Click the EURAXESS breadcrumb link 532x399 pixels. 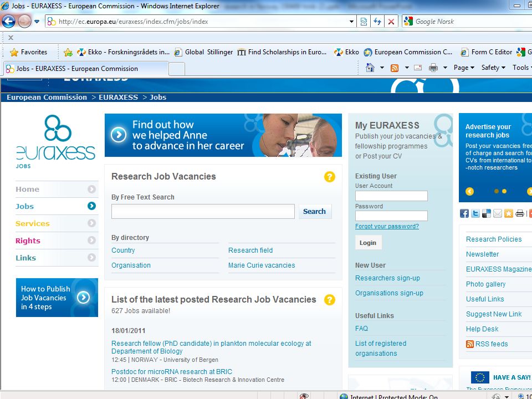click(x=119, y=98)
